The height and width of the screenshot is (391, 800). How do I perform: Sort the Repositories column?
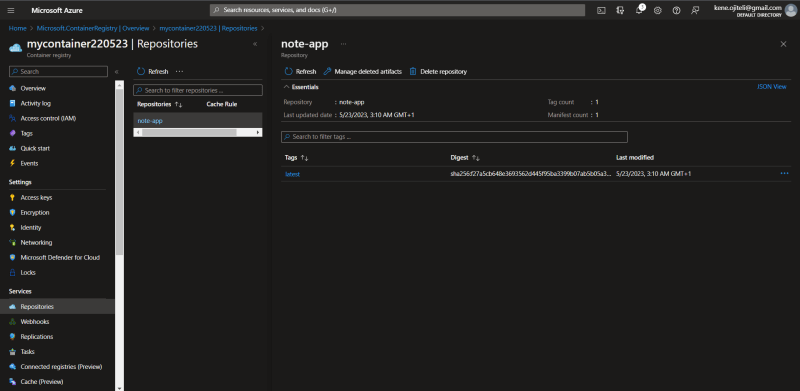click(x=160, y=104)
